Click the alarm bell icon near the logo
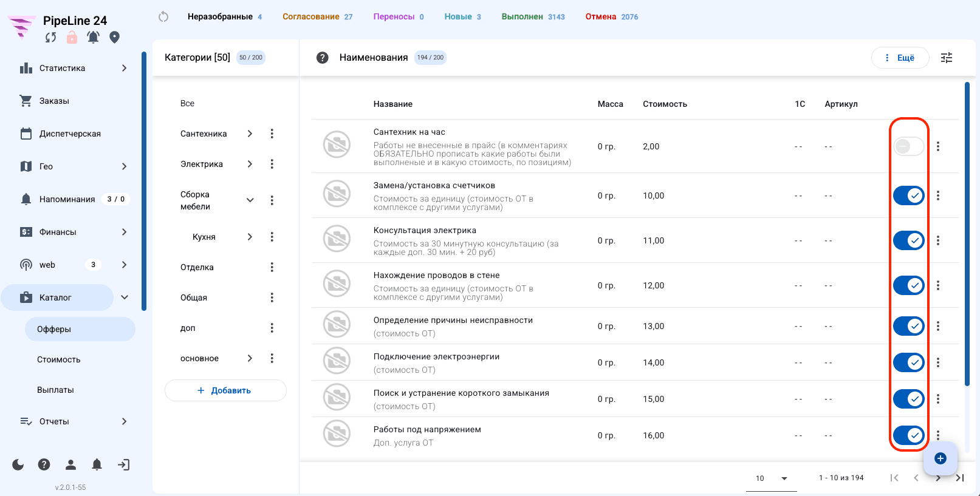The image size is (980, 496). [x=93, y=38]
